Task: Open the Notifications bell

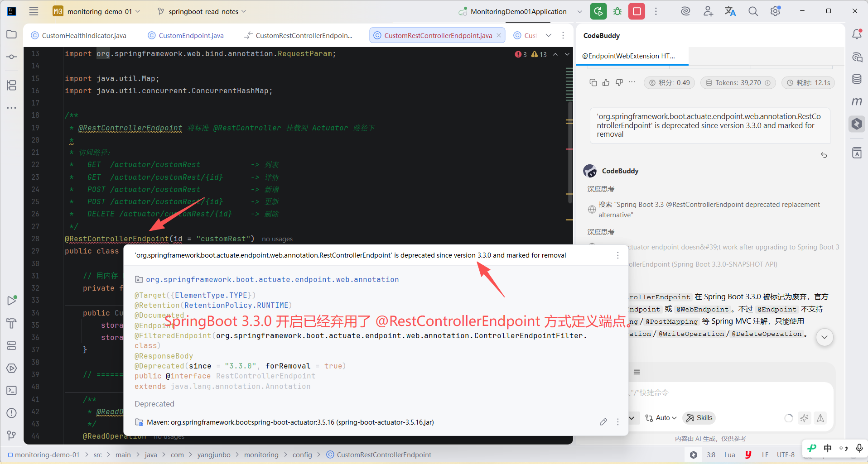Action: point(857,34)
